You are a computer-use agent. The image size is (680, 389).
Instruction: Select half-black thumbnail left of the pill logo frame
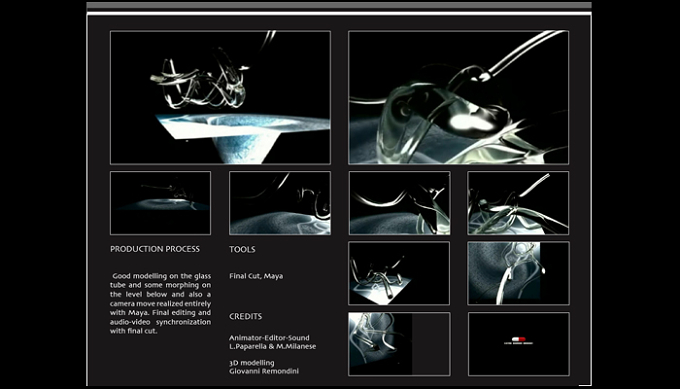(x=399, y=344)
